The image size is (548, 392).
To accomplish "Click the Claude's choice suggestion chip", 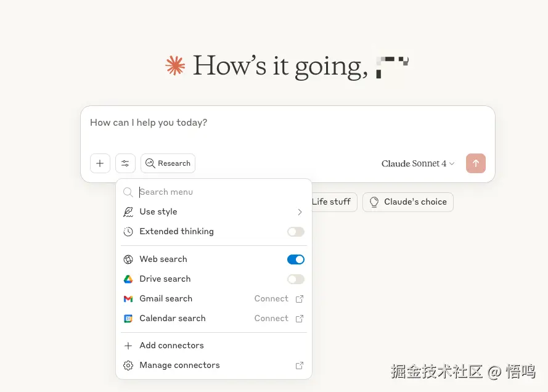I will [x=408, y=202].
